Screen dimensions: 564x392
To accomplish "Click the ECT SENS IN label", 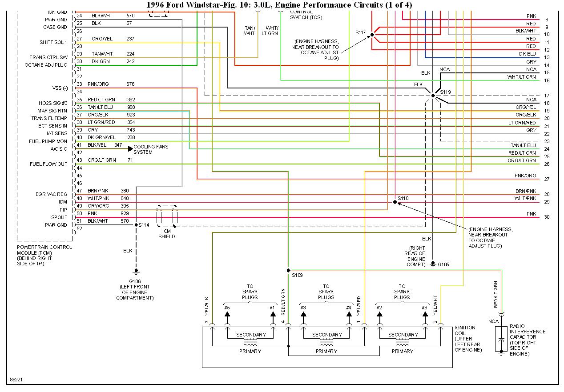I will click(x=52, y=126).
